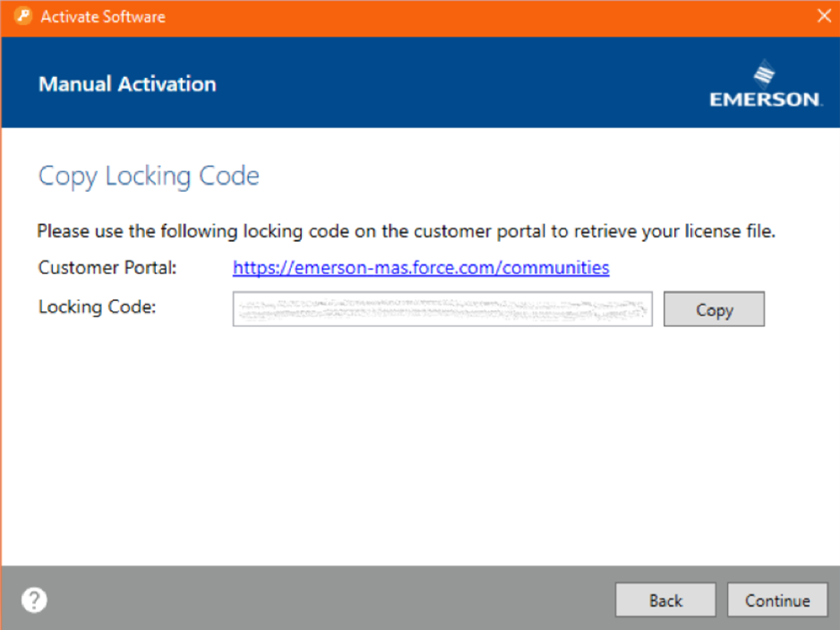Click the instruction sentence about license file

click(406, 231)
